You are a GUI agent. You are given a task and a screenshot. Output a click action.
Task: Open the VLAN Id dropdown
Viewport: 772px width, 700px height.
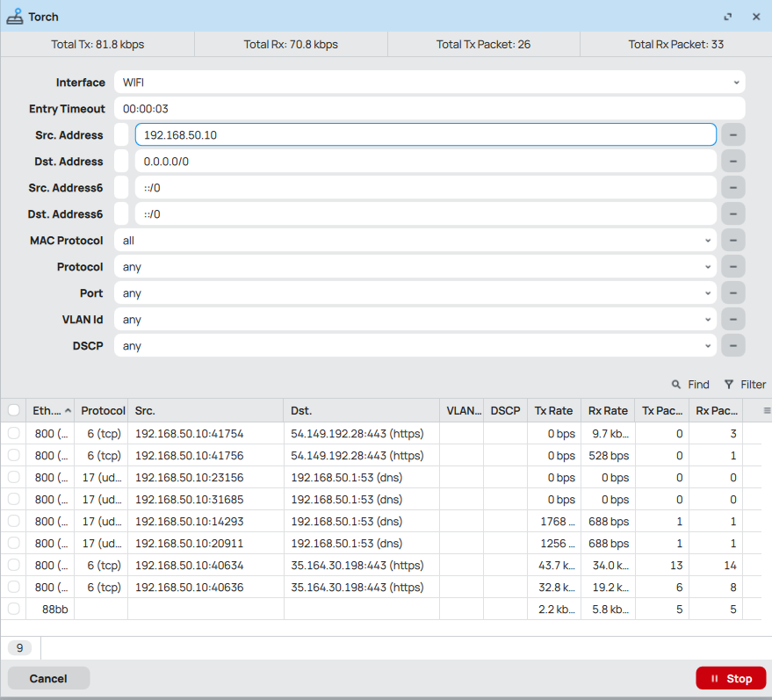[x=415, y=320]
